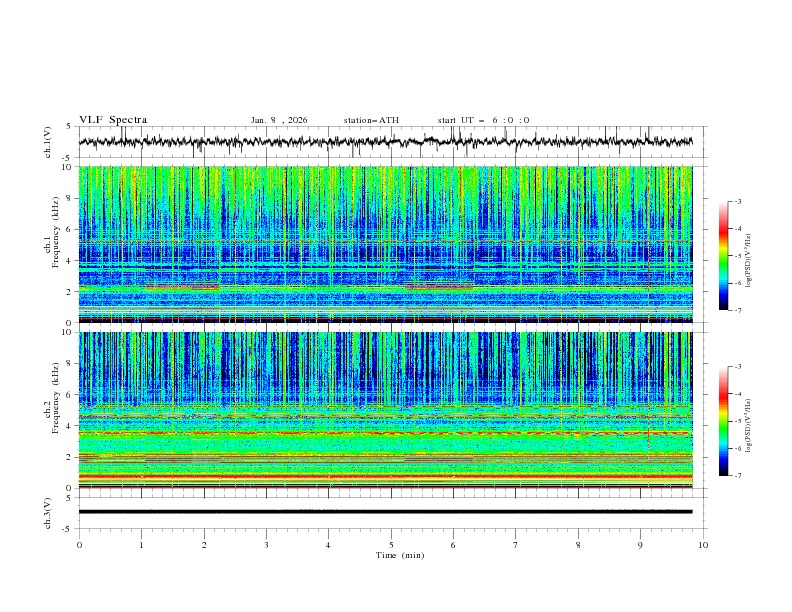792x612 pixels.
Task: Click the upper PSD color bar
Action: pyautogui.click(x=724, y=256)
